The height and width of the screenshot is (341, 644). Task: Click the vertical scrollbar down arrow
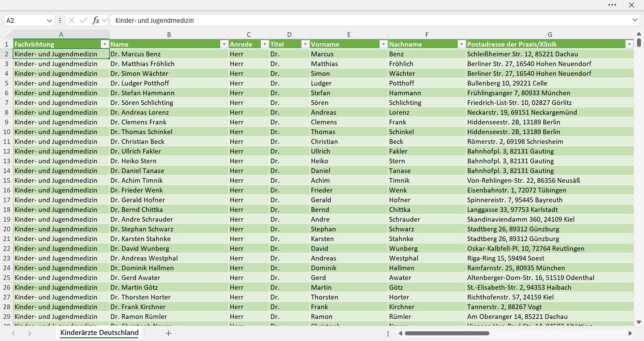click(639, 322)
